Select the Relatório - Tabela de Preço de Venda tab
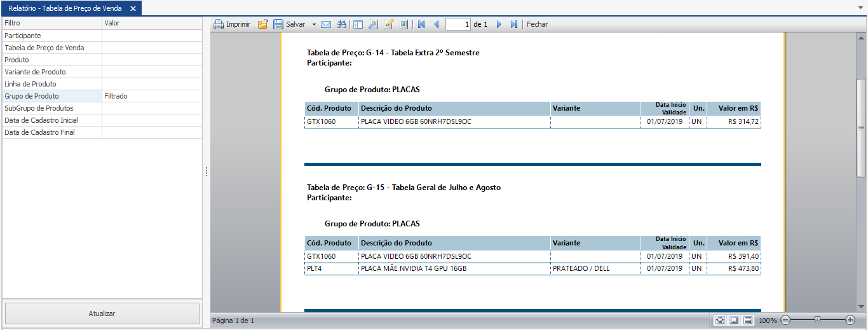This screenshot has height=330, width=868. tap(64, 8)
